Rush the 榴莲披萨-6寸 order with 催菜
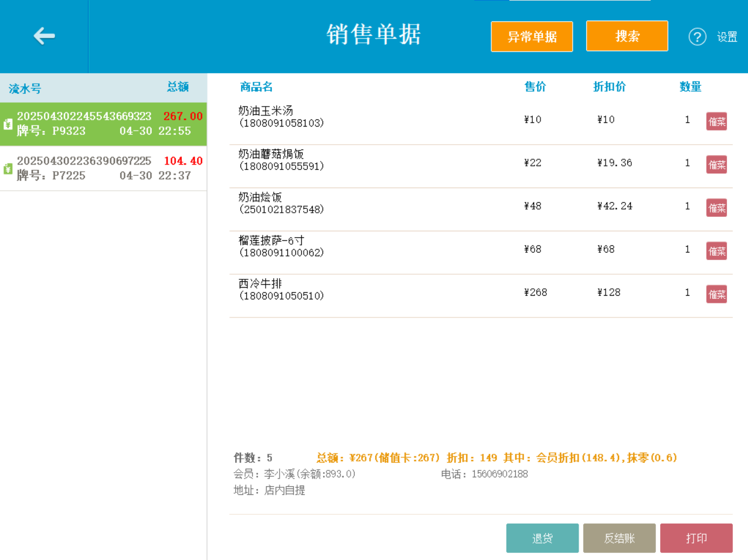748x560 pixels. 716,251
